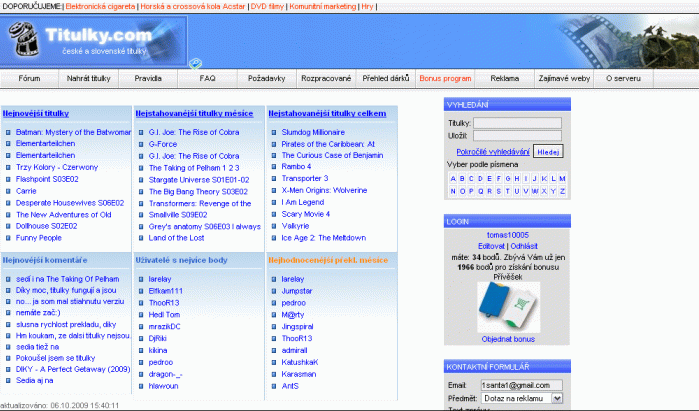Open Ice Age 2: The Meltdown
The image size is (699, 411).
324,238
